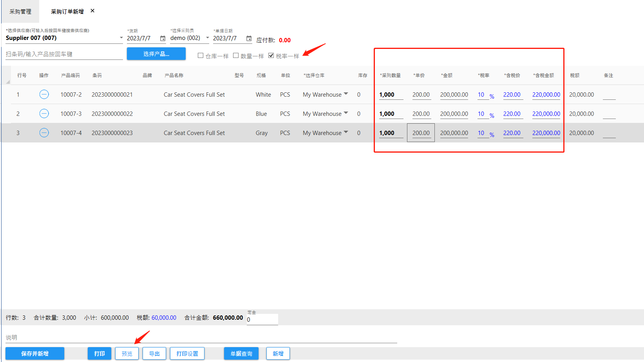Expand the supplier dropdown showing Supplier 007
This screenshot has height=362, width=644.
[121, 38]
